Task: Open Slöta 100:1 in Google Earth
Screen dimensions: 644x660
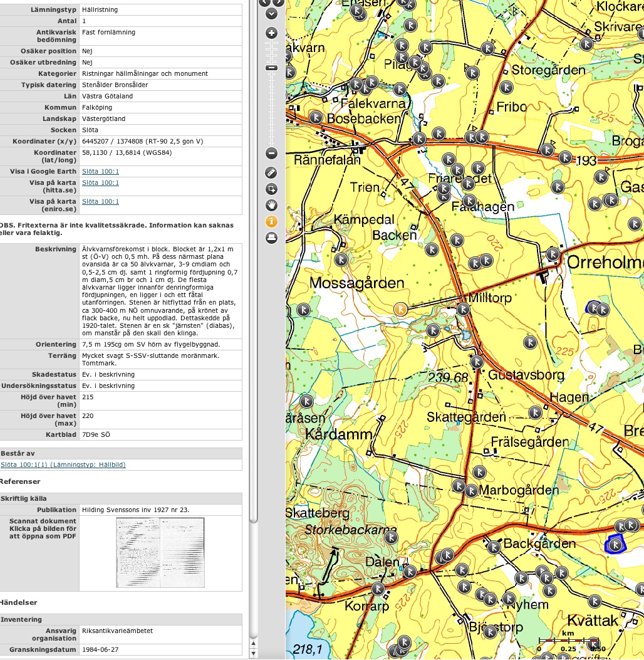Action: (100, 171)
